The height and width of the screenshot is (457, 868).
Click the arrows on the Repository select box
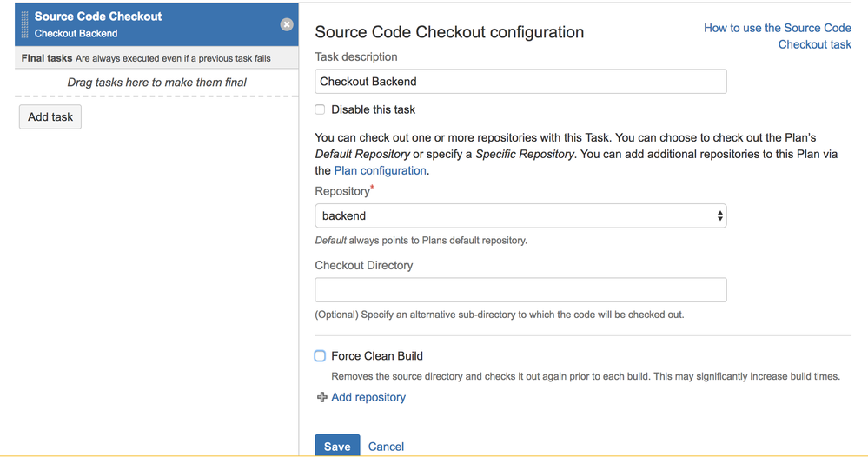tap(720, 215)
